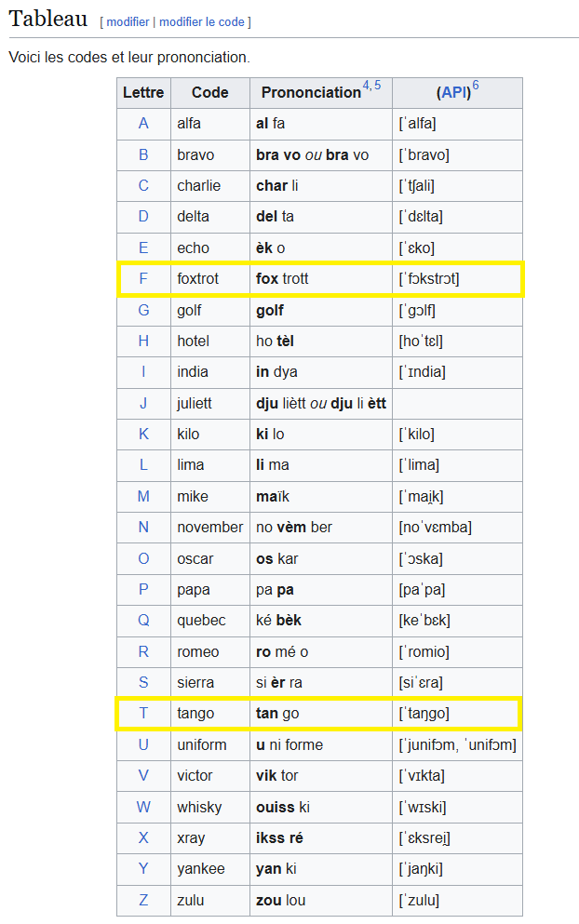
Task: Open the letter Q link
Action: click(x=143, y=620)
